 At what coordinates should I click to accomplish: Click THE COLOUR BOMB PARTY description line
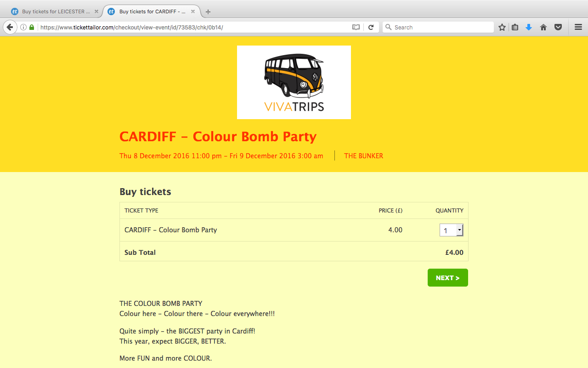pos(161,304)
